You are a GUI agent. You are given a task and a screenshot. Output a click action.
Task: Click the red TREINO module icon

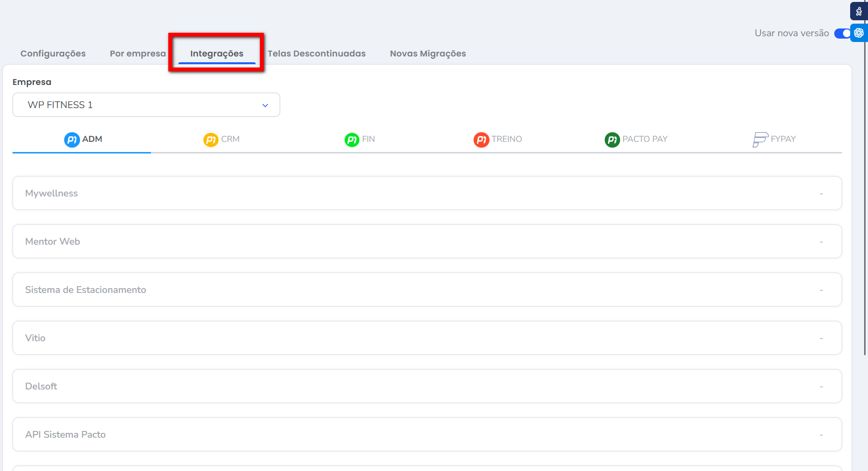(481, 140)
